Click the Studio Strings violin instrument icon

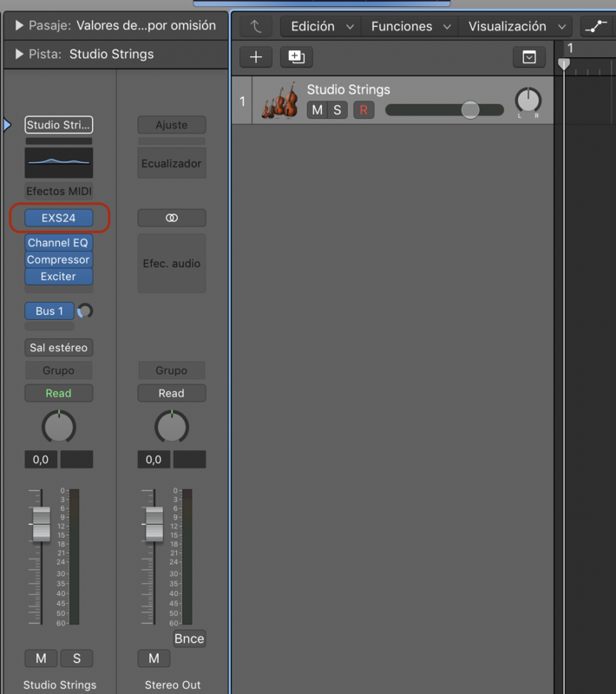[x=279, y=101]
